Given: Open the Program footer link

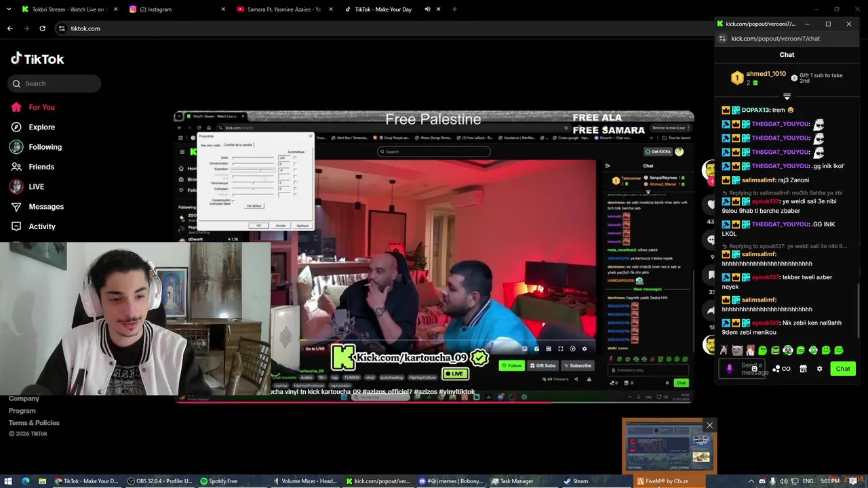Looking at the screenshot, I should [22, 411].
